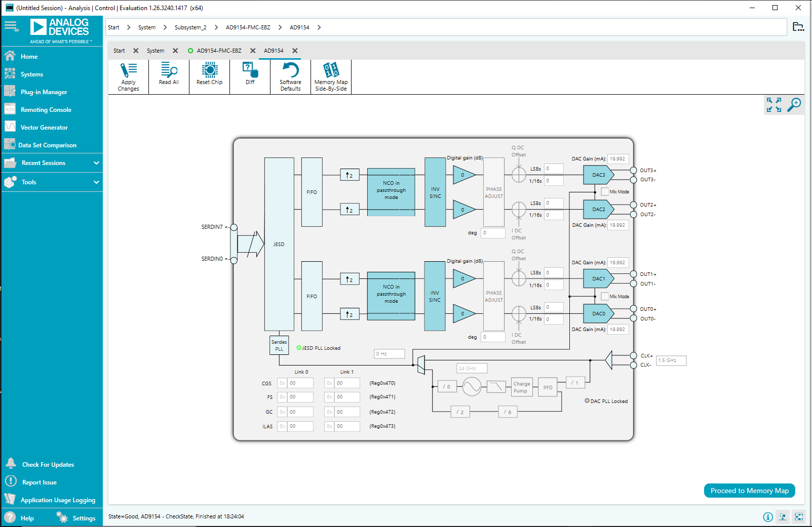
Task: Click Proceed to Memory Map button
Action: (749, 491)
